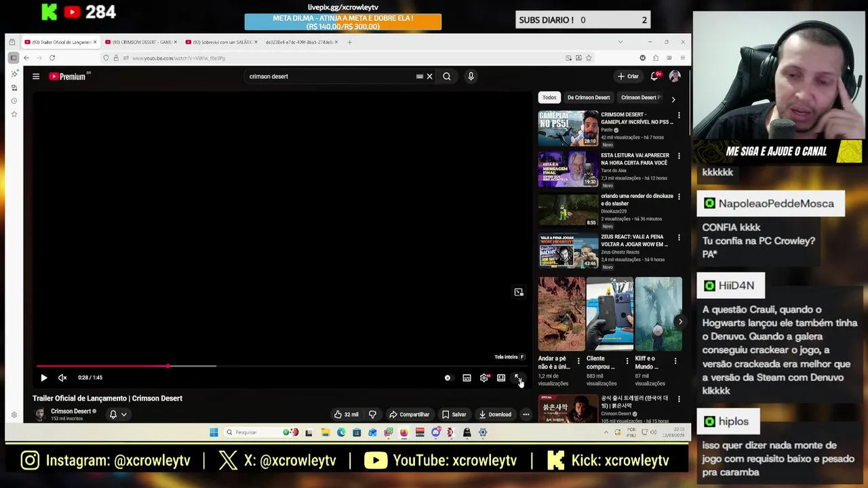Viewport: 868px width, 488px height.
Task: Open the account avatar menu
Action: 675,77
